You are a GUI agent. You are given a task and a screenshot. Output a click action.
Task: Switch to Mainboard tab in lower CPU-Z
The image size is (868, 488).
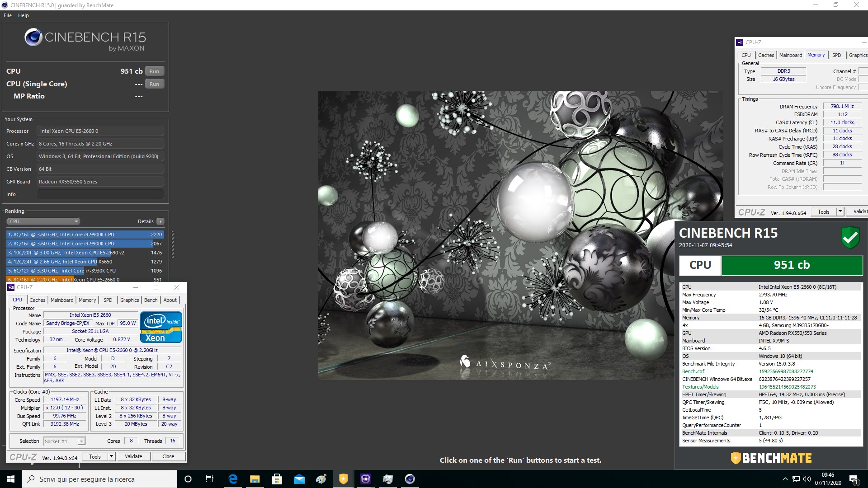coord(62,300)
